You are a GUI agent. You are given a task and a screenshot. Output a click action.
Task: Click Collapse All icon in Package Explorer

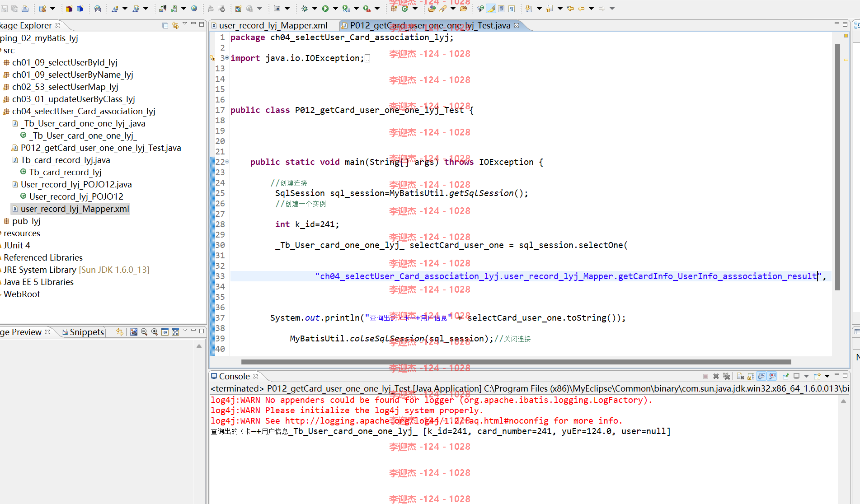[x=165, y=25]
